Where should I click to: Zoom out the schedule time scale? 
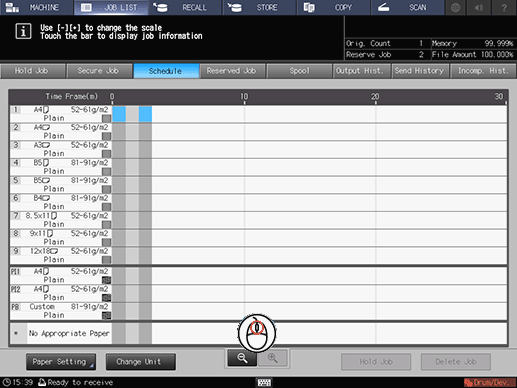242,358
